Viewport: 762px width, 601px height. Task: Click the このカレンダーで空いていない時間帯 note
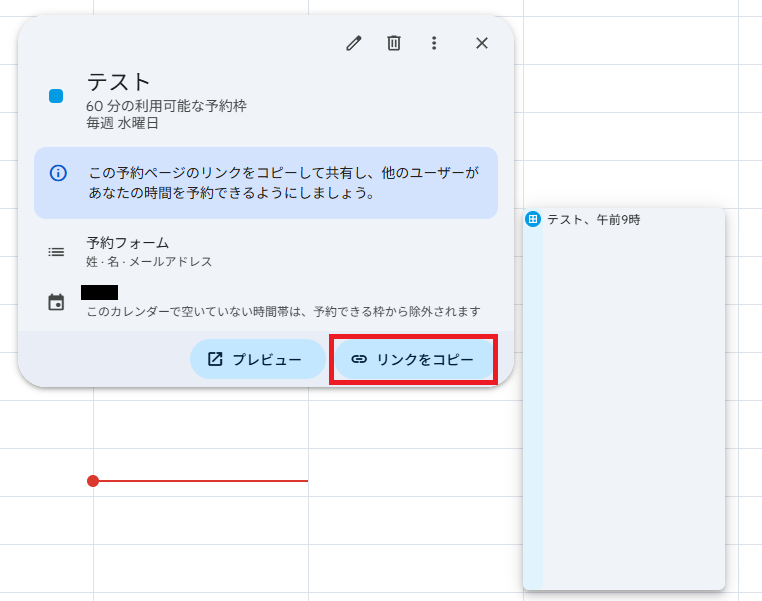(x=283, y=311)
